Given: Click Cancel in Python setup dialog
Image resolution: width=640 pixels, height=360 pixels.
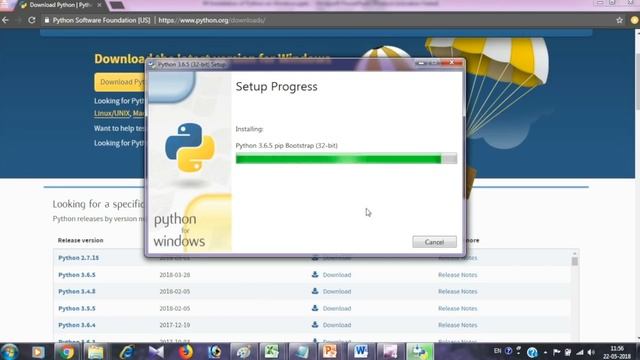Looking at the screenshot, I should (434, 242).
